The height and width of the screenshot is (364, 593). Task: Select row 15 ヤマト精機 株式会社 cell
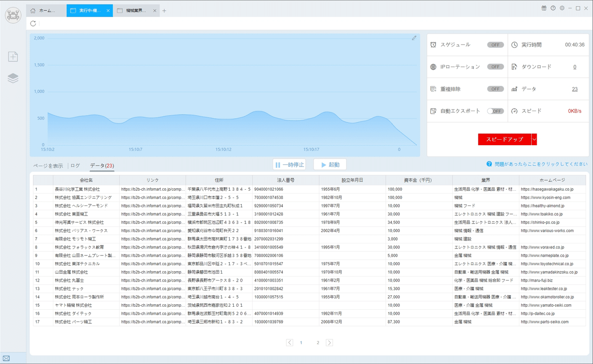click(86, 305)
